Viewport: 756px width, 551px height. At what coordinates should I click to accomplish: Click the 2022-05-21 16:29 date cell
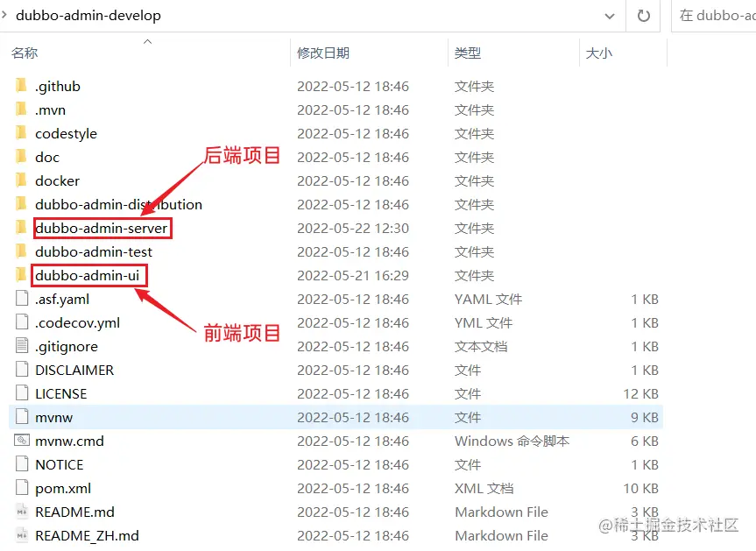pyautogui.click(x=353, y=275)
